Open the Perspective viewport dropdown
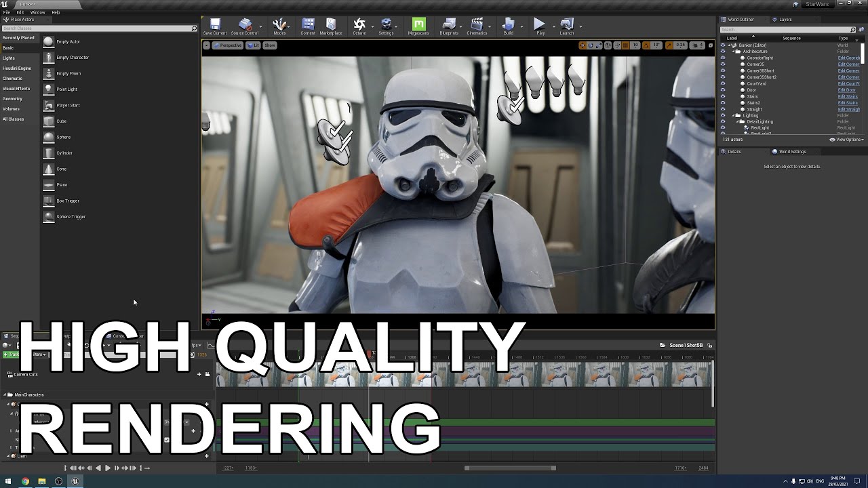 point(227,45)
